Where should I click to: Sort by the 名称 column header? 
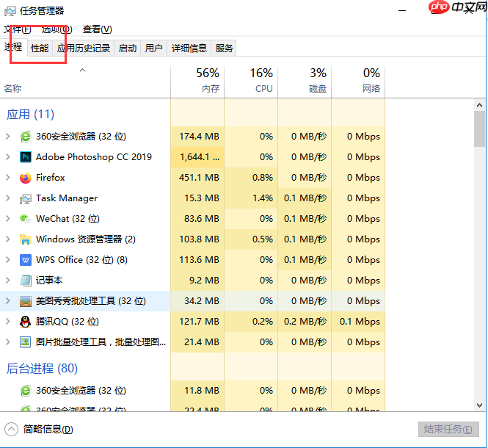pos(85,82)
